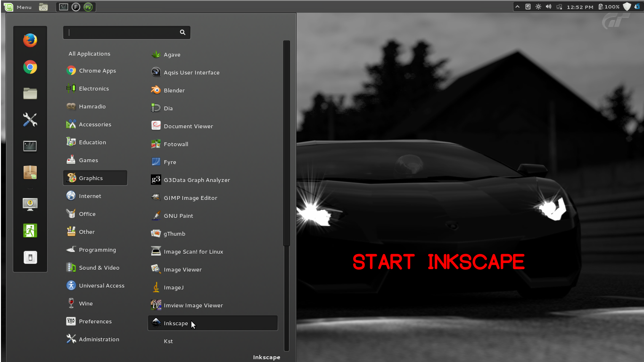Screen dimensions: 644x362
Task: Open the Preferences category
Action: click(x=95, y=321)
